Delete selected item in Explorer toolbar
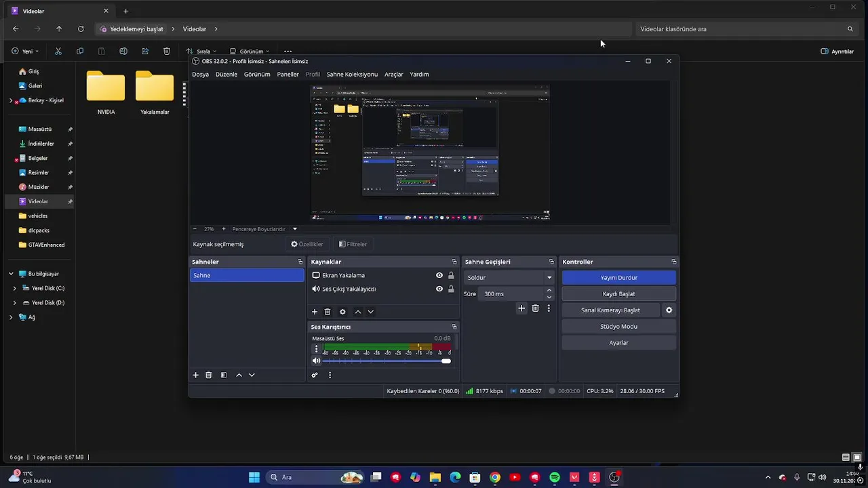 pos(167,51)
